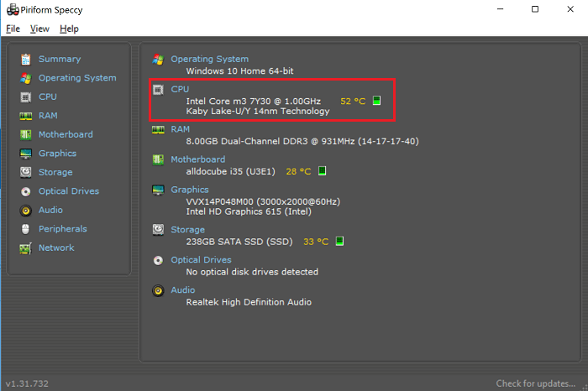Click the CPU chip icon in sidebar
588x391 pixels.
[x=25, y=97]
